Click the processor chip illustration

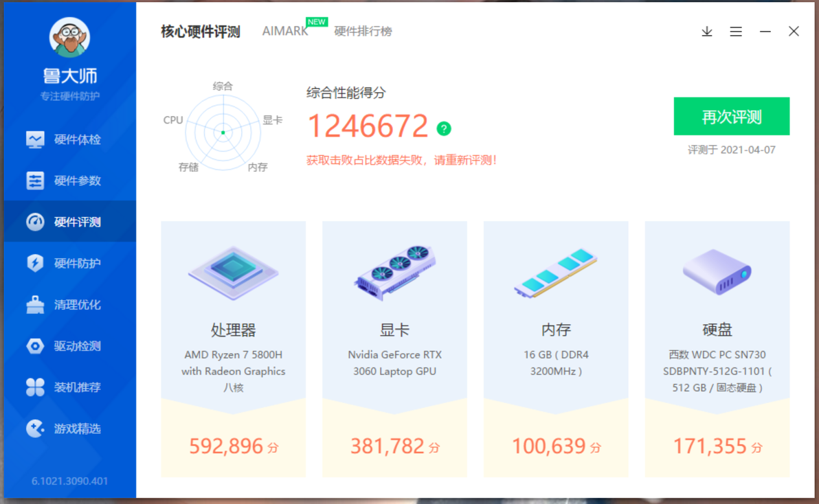pos(234,273)
